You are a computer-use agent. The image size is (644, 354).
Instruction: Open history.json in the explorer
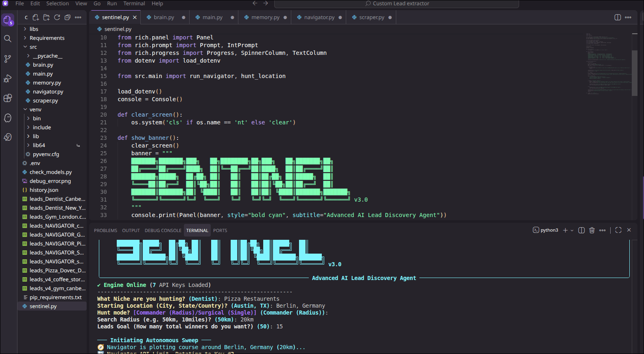click(x=52, y=190)
